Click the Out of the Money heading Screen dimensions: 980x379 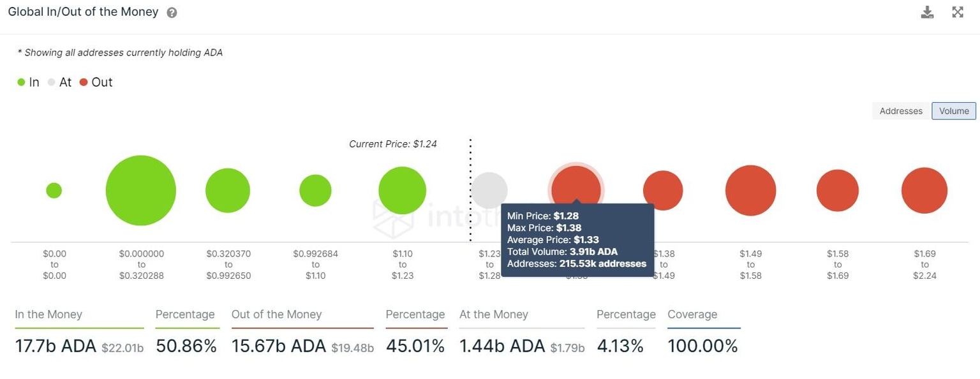coord(276,315)
